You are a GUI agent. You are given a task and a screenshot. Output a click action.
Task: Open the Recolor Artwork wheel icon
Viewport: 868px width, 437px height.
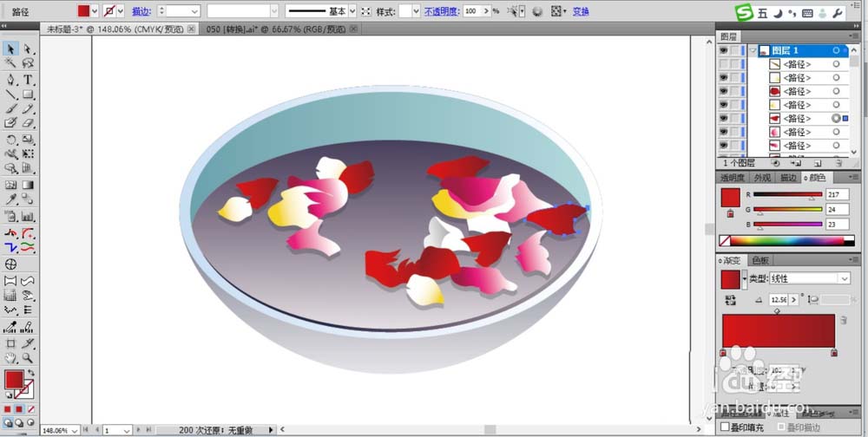click(537, 11)
